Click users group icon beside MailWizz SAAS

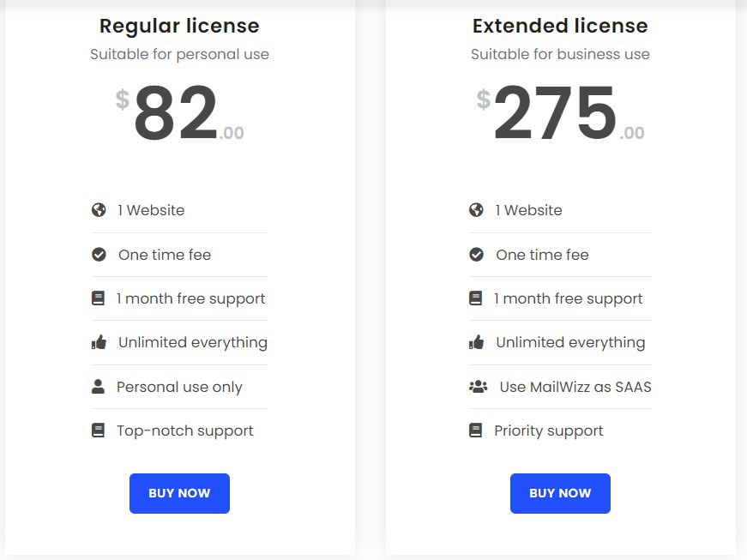click(x=478, y=387)
